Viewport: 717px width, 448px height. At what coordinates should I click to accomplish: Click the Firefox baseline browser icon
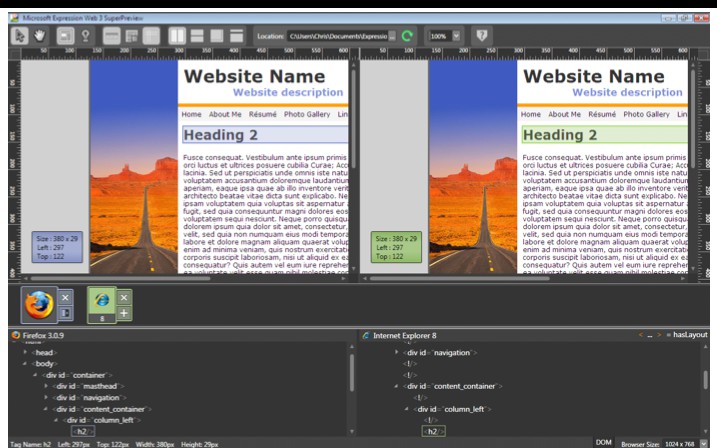click(39, 303)
